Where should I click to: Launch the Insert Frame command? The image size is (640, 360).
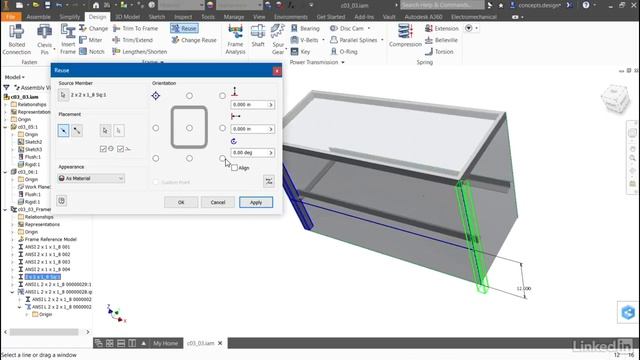[67, 39]
